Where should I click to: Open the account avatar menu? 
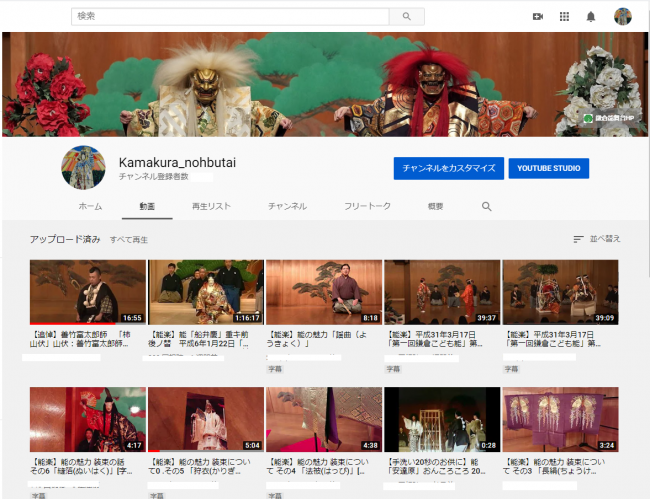[622, 16]
